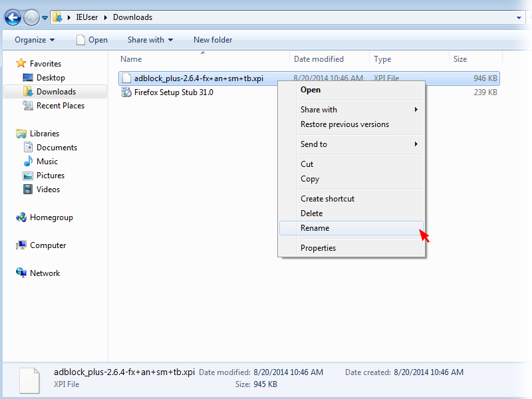Screen dimensions: 532x399
Task: Choose Copy in context menu
Action: [x=351, y=179]
